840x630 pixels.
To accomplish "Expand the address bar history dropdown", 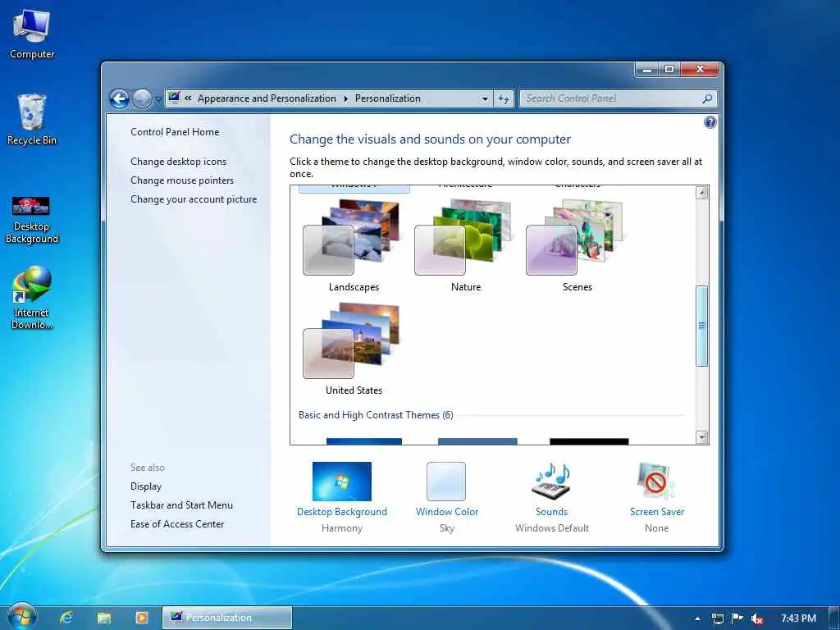I will click(x=485, y=98).
